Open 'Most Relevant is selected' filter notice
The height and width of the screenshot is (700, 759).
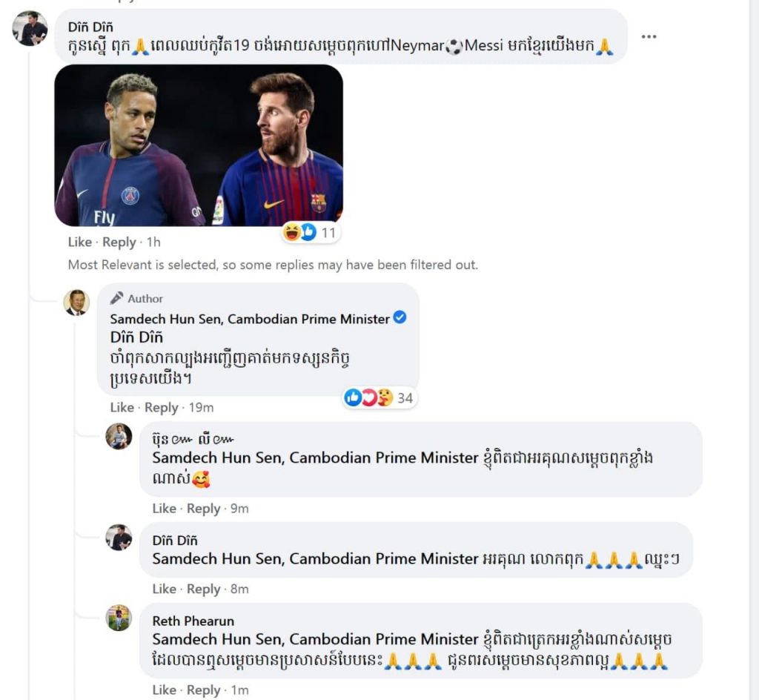tap(273, 265)
